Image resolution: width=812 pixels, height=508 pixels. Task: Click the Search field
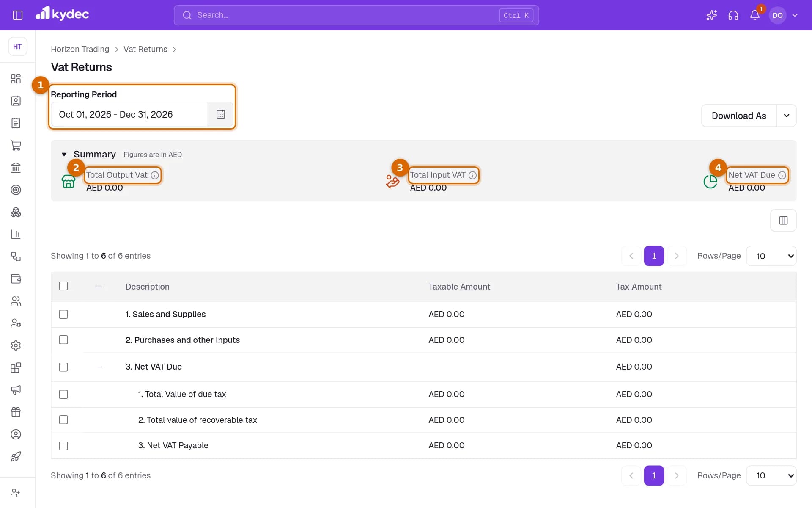click(x=356, y=15)
